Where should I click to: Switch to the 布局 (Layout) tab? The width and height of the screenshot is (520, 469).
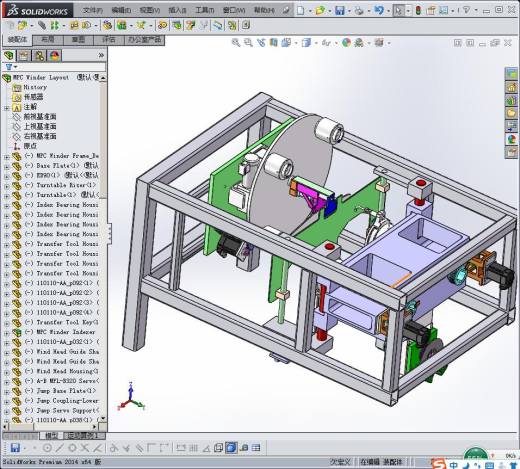point(48,40)
